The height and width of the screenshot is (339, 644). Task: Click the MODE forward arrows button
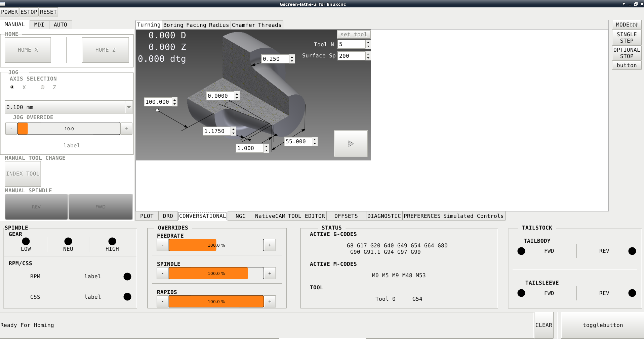click(627, 25)
